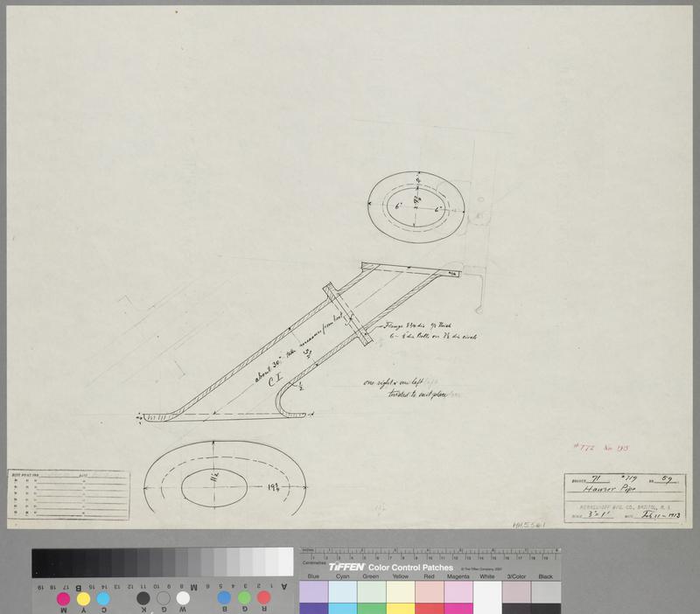
Task: Click the black dot labeled K
Action: point(143,598)
